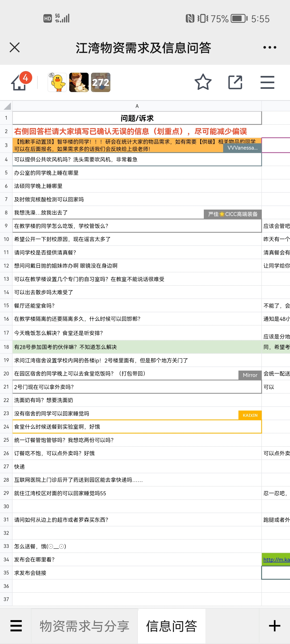This screenshot has width=290, height=644.
Task: Open the http://m.ka link in row 34
Action: point(276,559)
